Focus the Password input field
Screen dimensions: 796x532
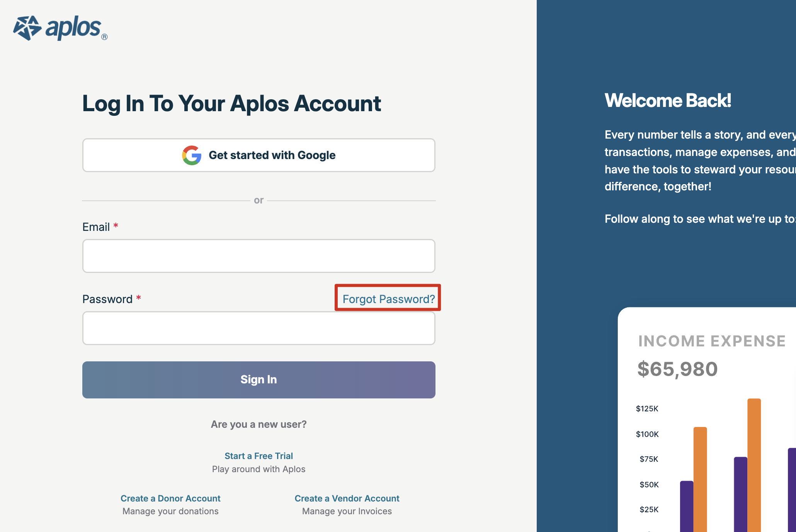coord(259,328)
